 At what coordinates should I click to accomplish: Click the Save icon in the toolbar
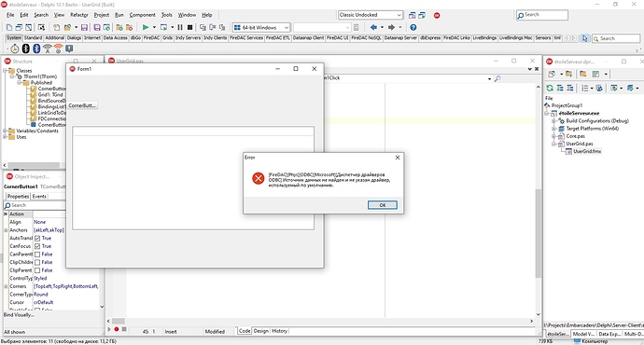pos(84,27)
